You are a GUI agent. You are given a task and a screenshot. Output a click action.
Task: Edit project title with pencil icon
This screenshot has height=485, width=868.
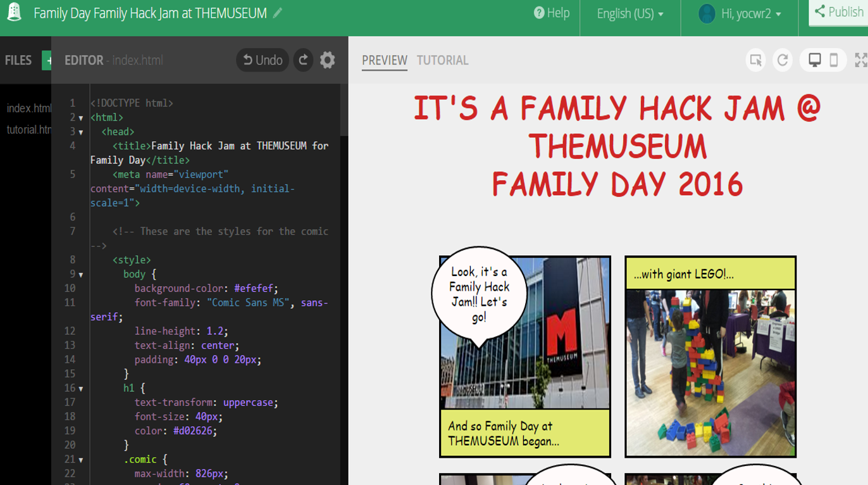click(278, 13)
